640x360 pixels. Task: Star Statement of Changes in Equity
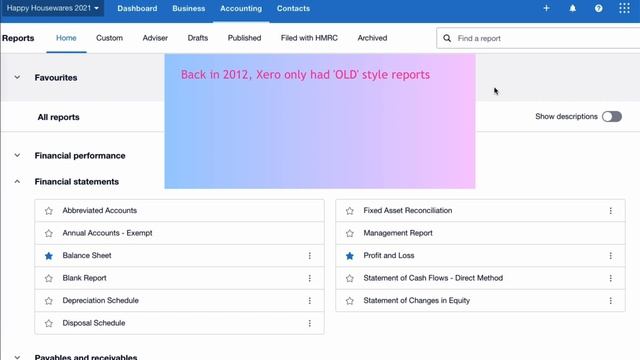[349, 301]
